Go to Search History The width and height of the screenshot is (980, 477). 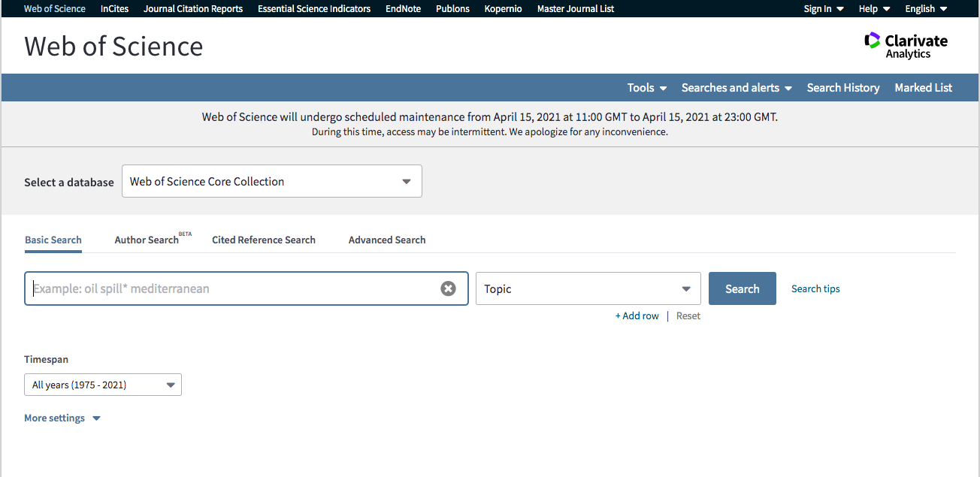843,87
